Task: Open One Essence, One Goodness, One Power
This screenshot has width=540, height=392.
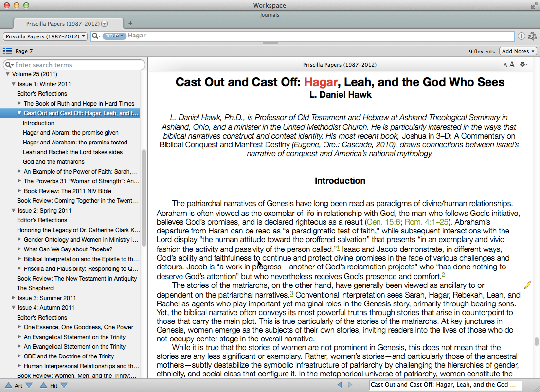Action: [78, 327]
